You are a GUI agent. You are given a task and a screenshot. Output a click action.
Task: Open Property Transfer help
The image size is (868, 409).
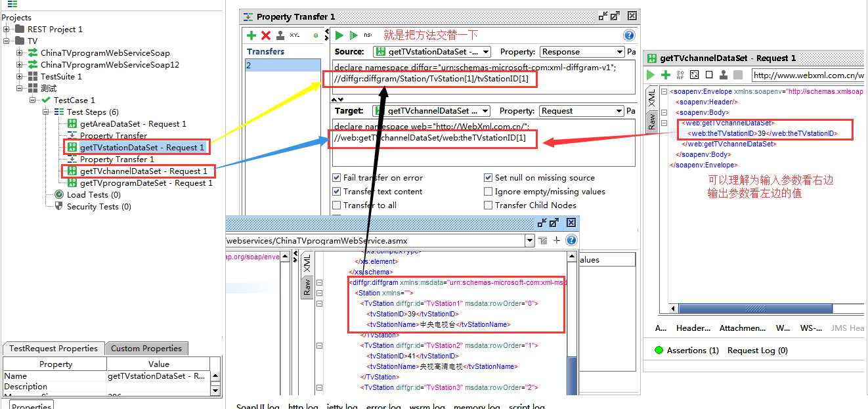(629, 35)
